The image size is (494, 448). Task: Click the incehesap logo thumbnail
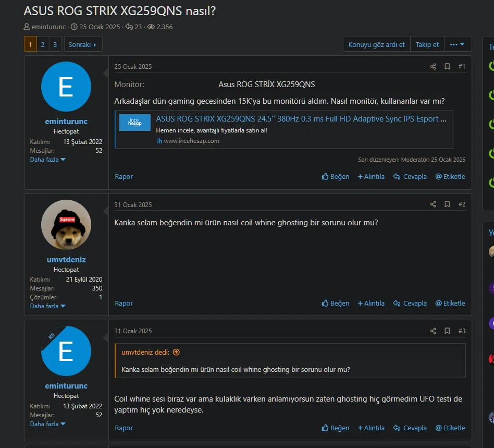[x=135, y=123]
